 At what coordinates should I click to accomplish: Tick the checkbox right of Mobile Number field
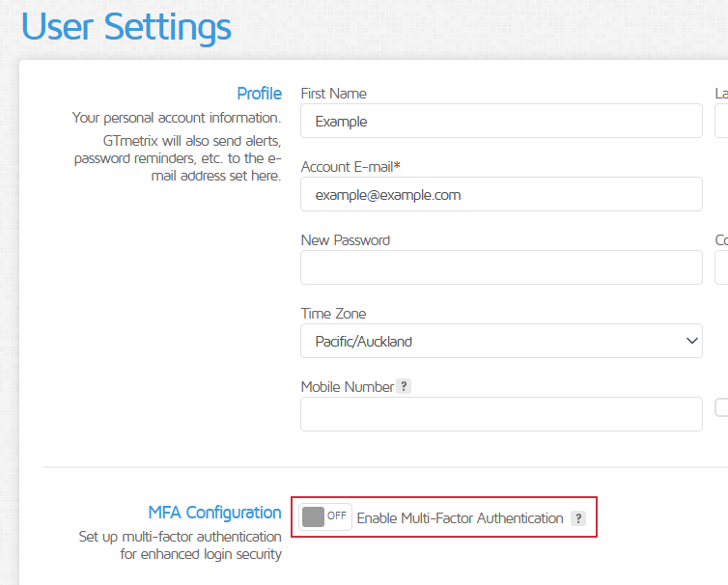pyautogui.click(x=722, y=407)
